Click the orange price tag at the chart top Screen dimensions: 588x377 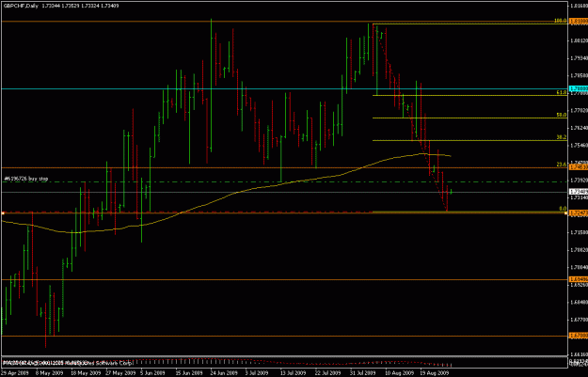tap(579, 21)
